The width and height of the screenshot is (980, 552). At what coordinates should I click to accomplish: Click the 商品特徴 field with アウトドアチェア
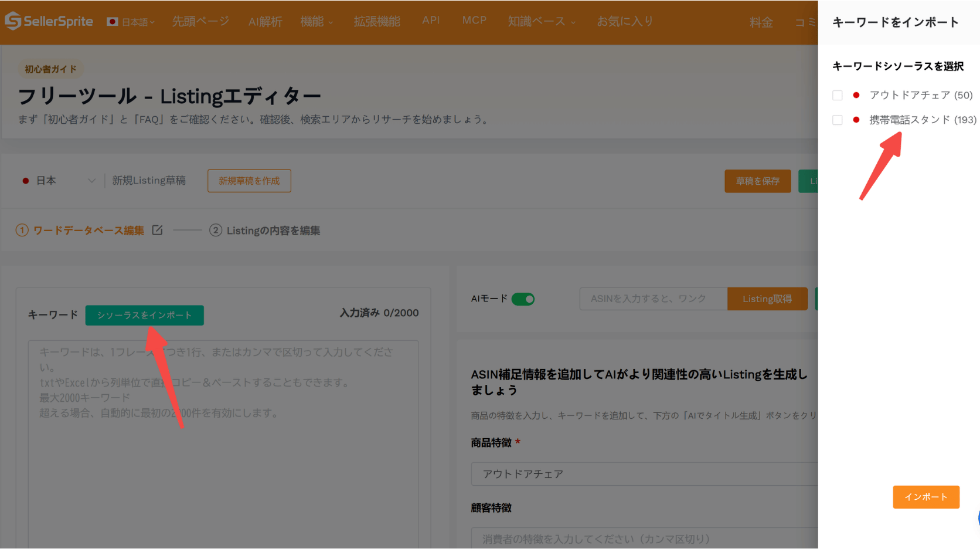click(644, 474)
